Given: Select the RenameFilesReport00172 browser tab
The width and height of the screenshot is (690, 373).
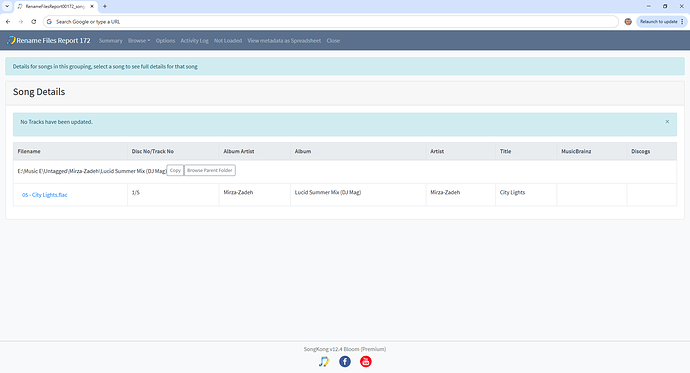Looking at the screenshot, I should 54,7.
